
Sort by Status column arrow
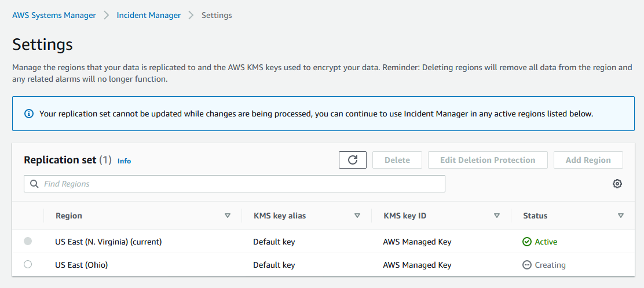(x=621, y=216)
